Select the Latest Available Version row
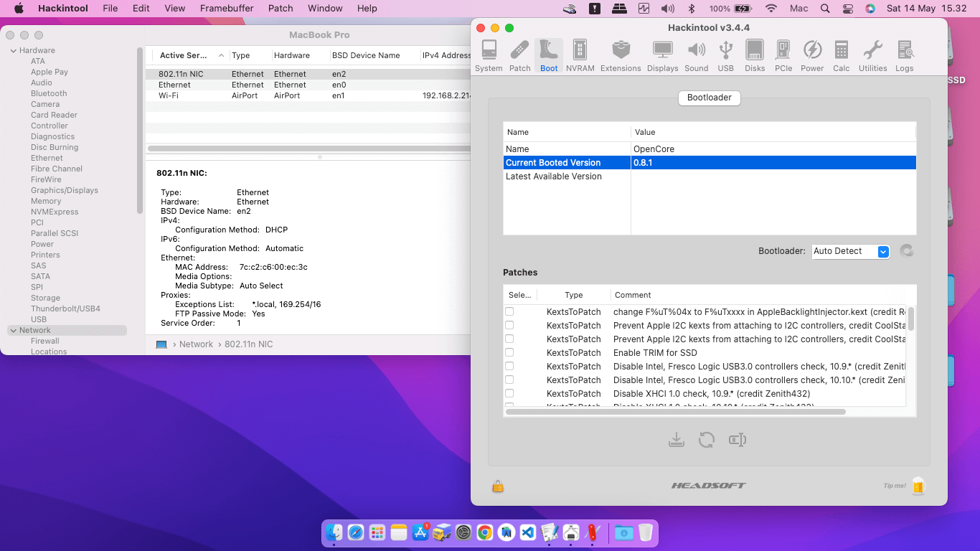This screenshot has width=980, height=551. tap(710, 176)
